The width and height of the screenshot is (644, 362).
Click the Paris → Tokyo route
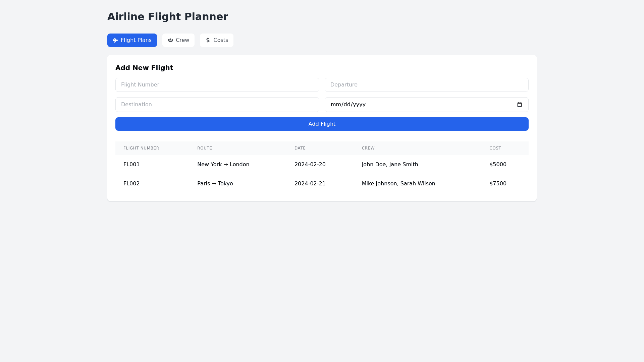[215, 184]
